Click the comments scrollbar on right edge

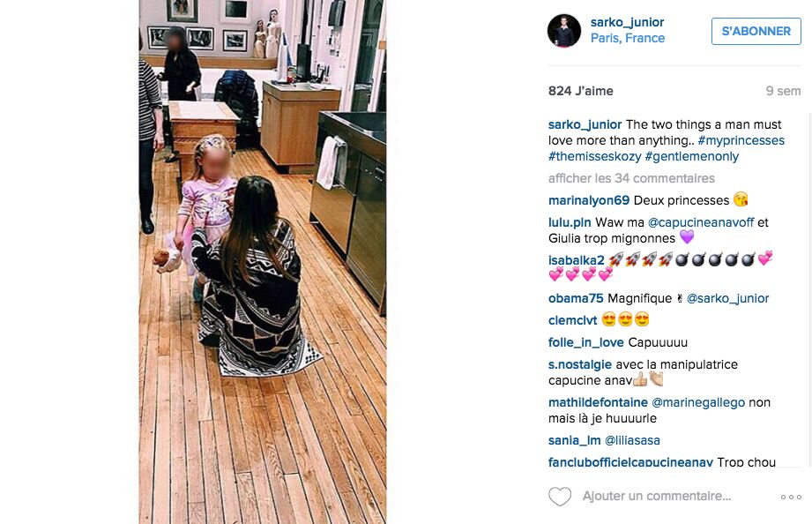[x=809, y=290]
